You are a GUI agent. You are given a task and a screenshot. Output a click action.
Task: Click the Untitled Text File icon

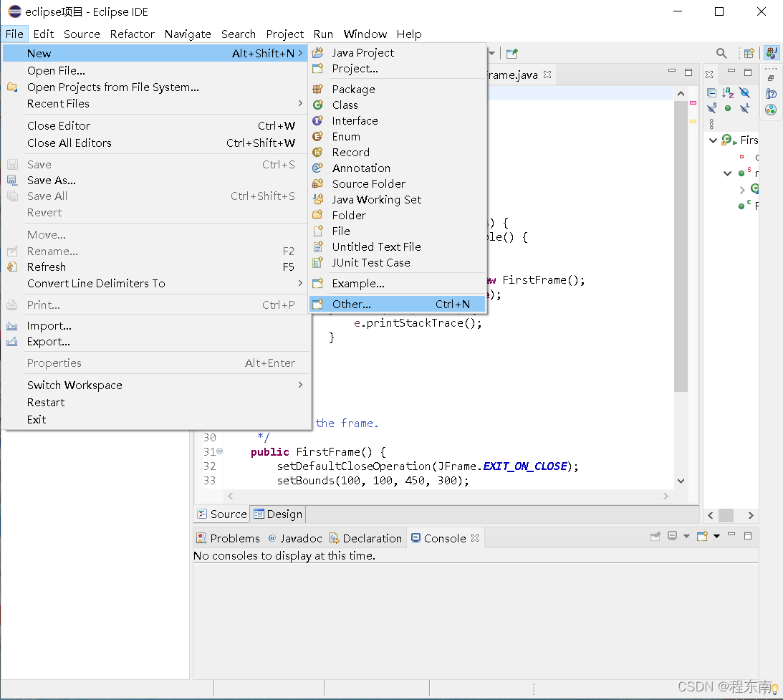(x=317, y=246)
